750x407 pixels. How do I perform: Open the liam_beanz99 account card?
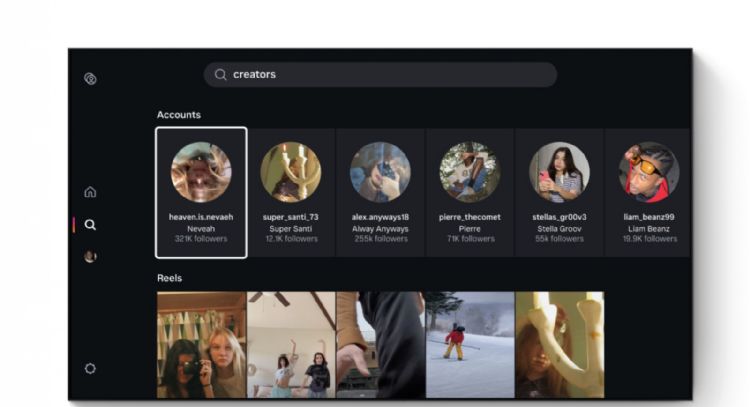click(x=648, y=192)
